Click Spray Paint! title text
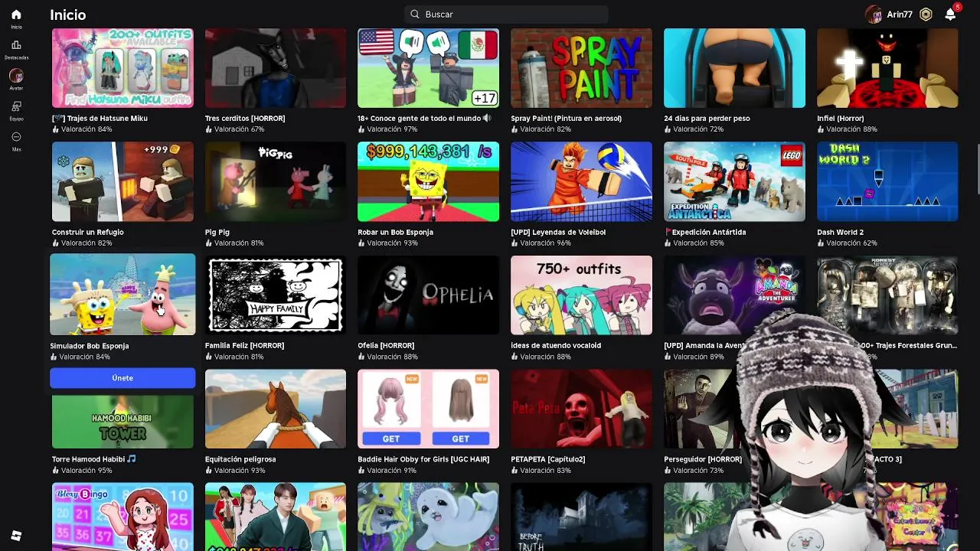Screen dimensions: 980x551 (566, 119)
